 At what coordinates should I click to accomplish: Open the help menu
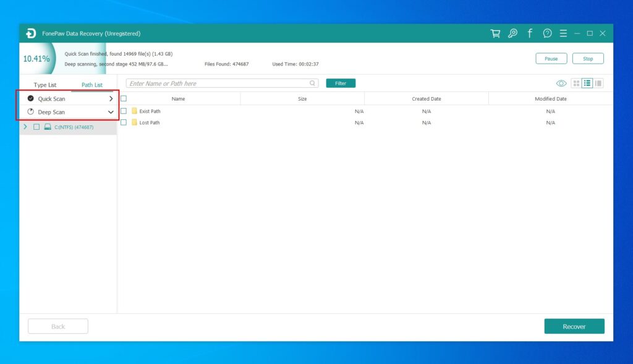pos(546,33)
